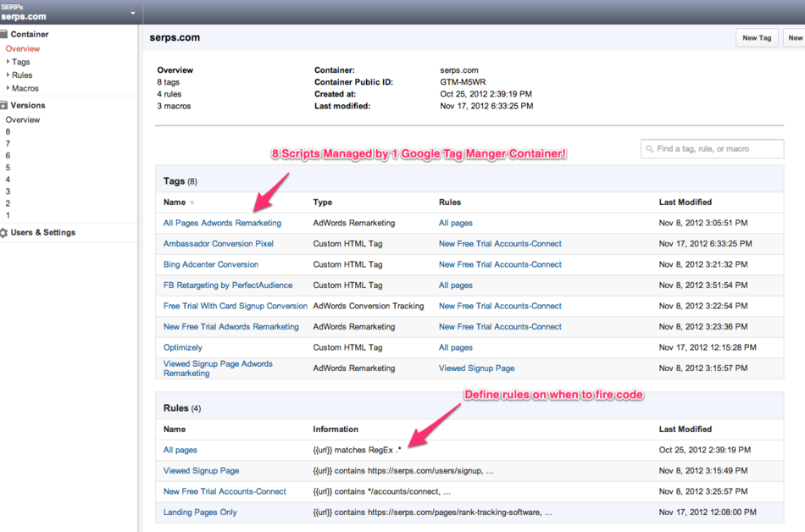Select Overview under the Versions section
Viewport: 805px width, 532px height.
click(x=23, y=120)
